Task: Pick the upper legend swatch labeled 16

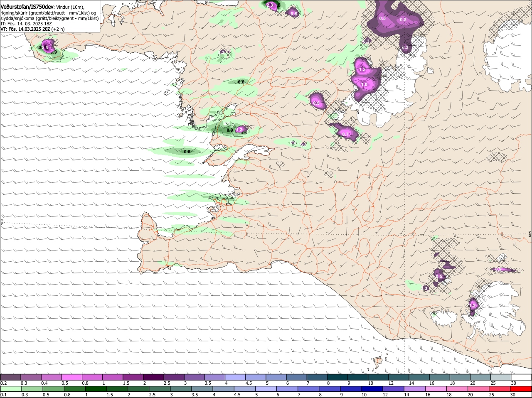Action: point(440,377)
